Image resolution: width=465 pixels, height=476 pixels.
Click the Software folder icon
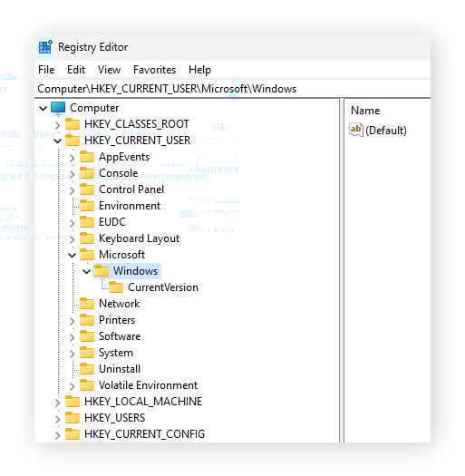tap(87, 336)
